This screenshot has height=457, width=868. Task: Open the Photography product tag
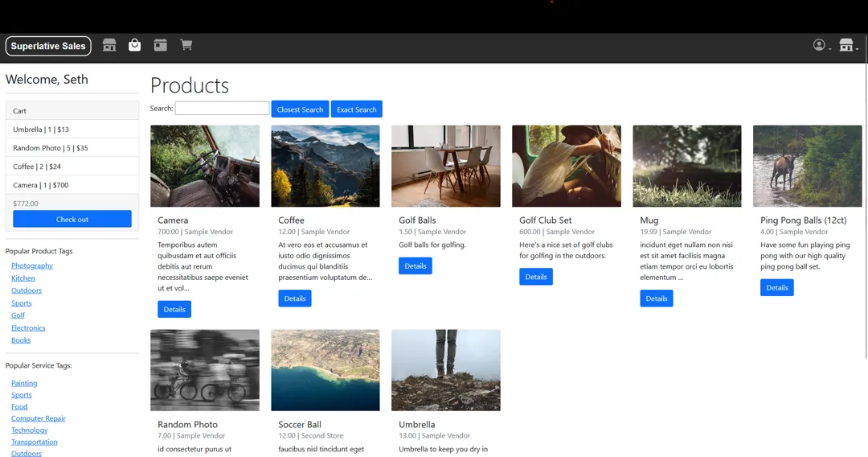[x=32, y=266]
